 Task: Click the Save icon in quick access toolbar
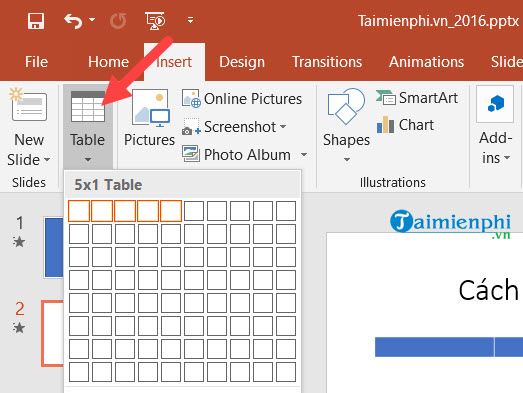pyautogui.click(x=36, y=21)
